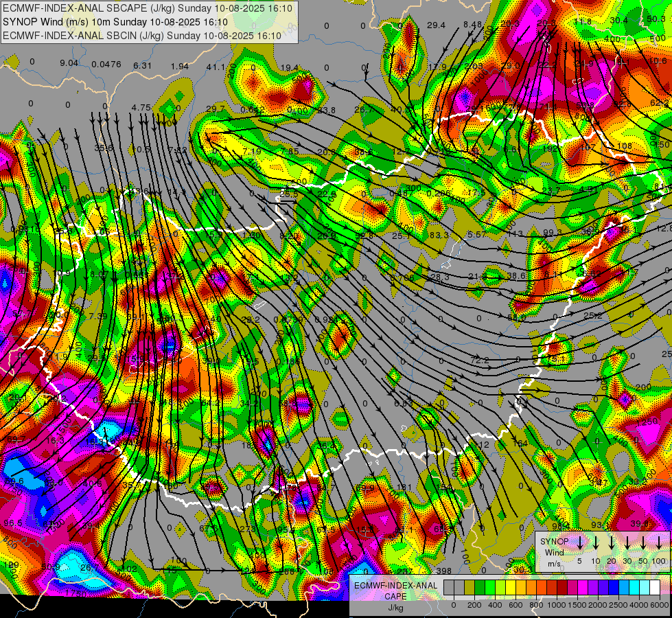Viewport: 672px width, 618px height.
Task: Click the '1250' contour label on the map
Action: click(x=647, y=422)
